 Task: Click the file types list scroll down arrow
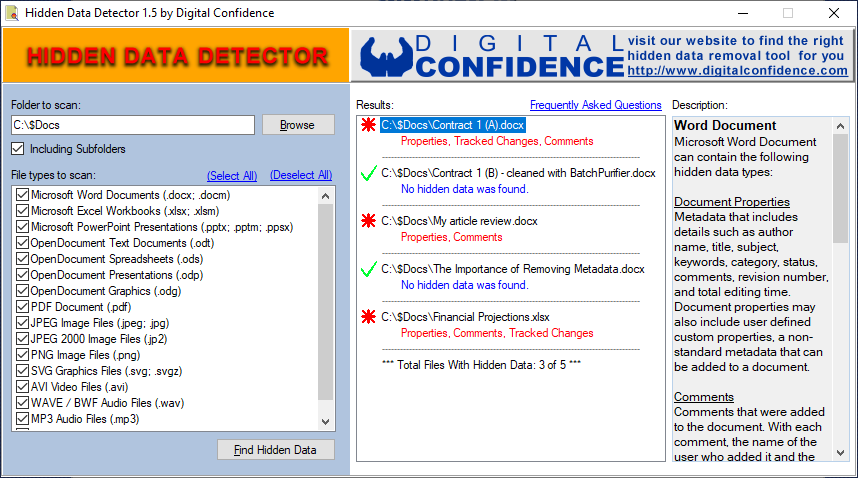click(326, 421)
